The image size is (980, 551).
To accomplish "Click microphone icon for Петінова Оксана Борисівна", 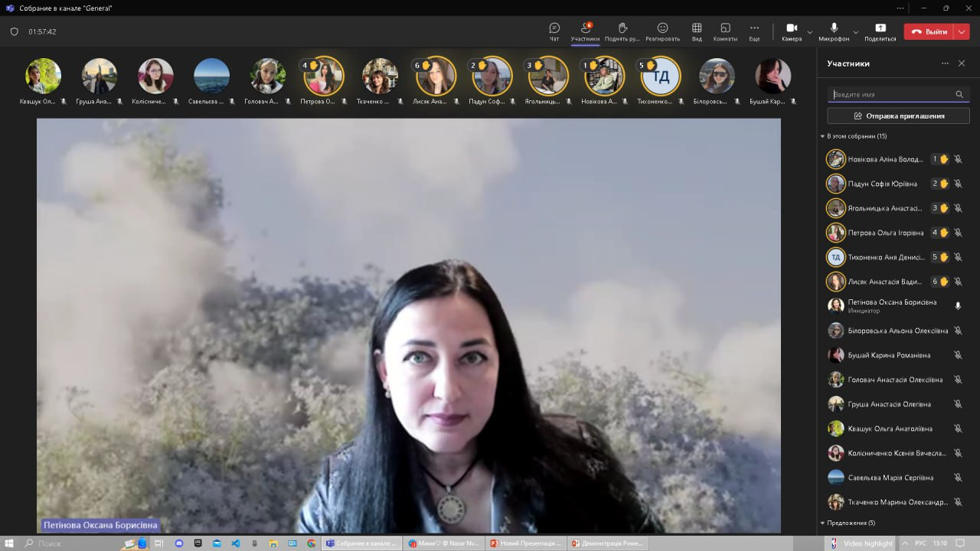I will [958, 306].
